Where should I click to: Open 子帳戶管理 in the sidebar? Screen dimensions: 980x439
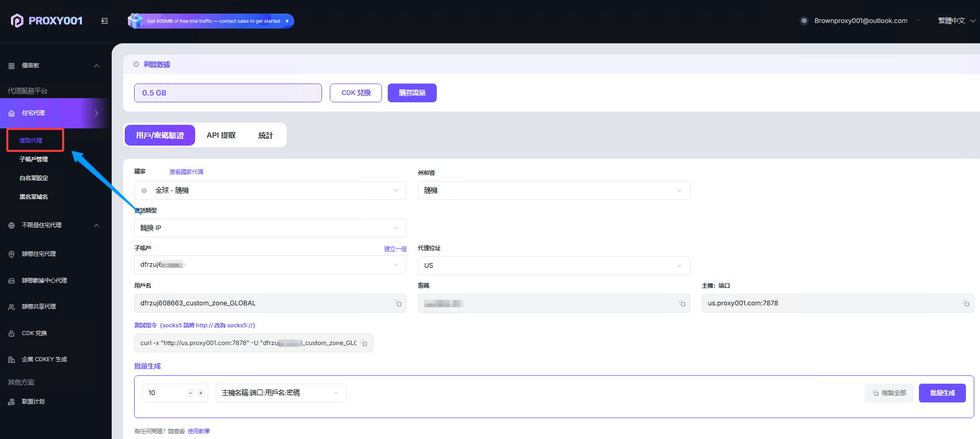click(x=34, y=159)
